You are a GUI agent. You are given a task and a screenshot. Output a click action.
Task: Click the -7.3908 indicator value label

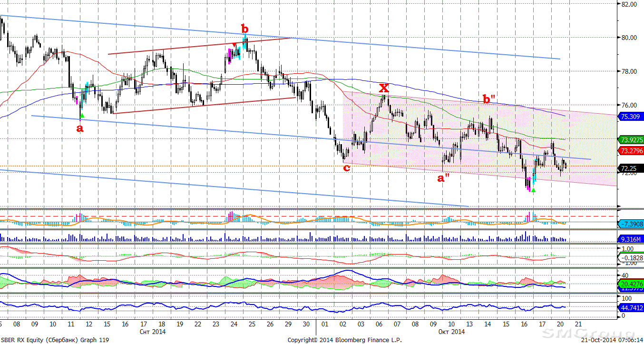pos(630,224)
